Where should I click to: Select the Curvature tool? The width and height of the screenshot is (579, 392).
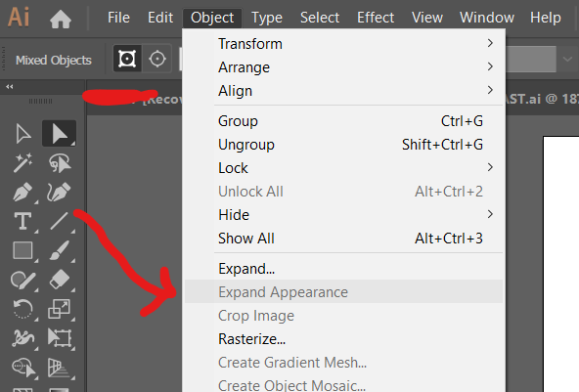click(59, 192)
